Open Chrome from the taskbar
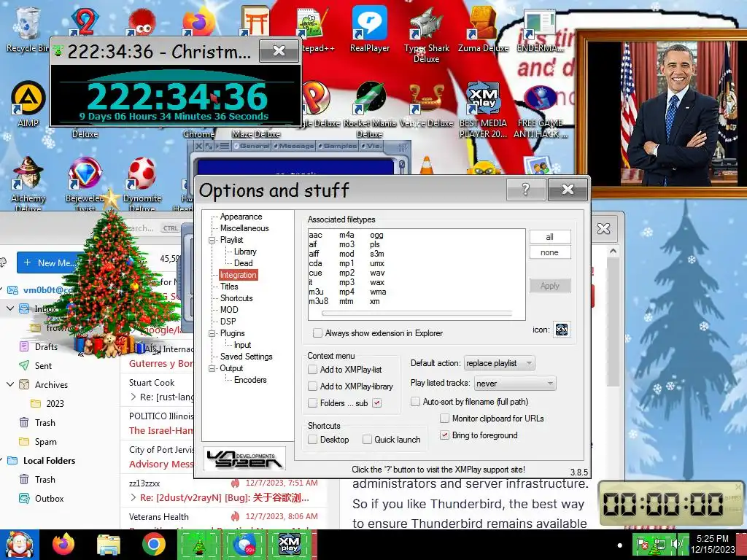This screenshot has height=560, width=747. tap(153, 544)
